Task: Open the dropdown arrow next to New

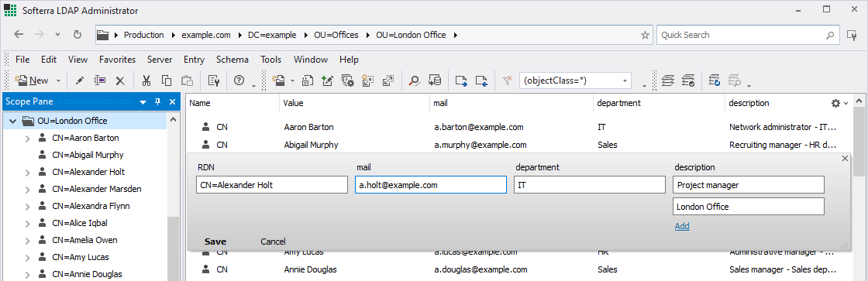Action: pos(58,81)
